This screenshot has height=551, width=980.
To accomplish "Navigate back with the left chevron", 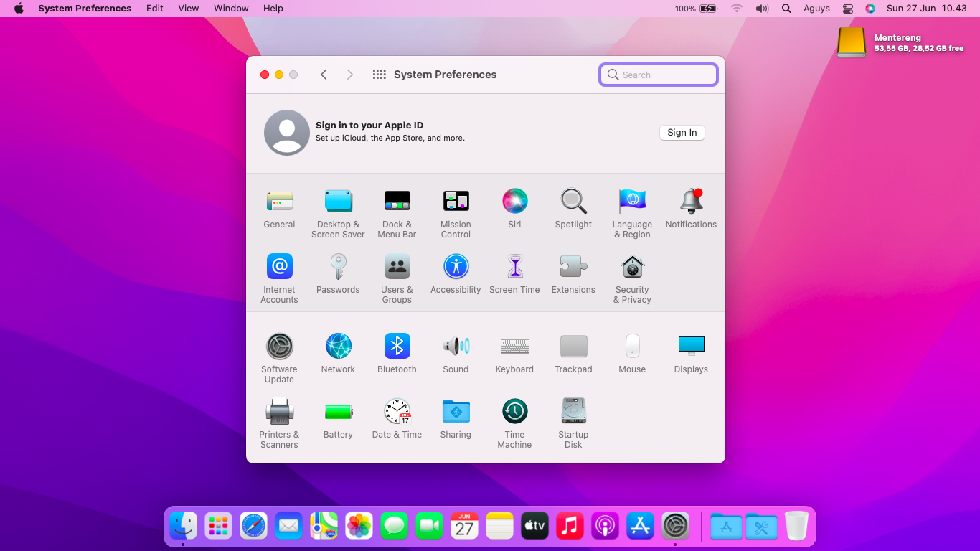I will (324, 74).
